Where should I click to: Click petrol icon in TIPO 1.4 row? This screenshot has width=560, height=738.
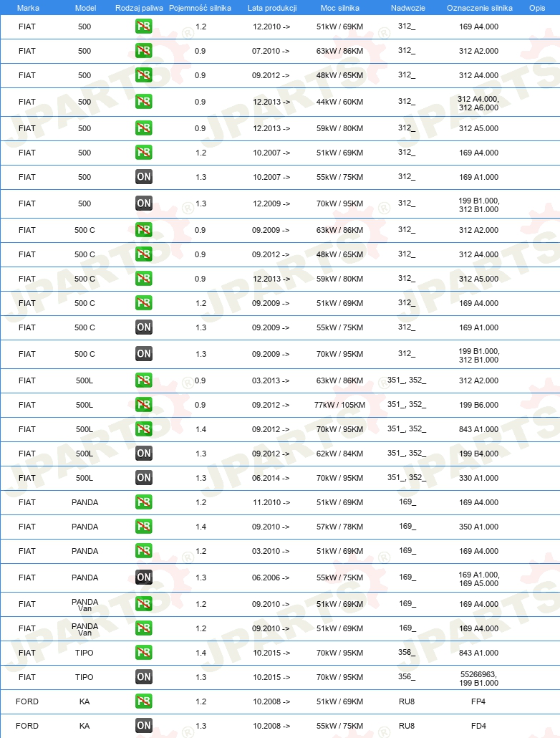pos(143,653)
